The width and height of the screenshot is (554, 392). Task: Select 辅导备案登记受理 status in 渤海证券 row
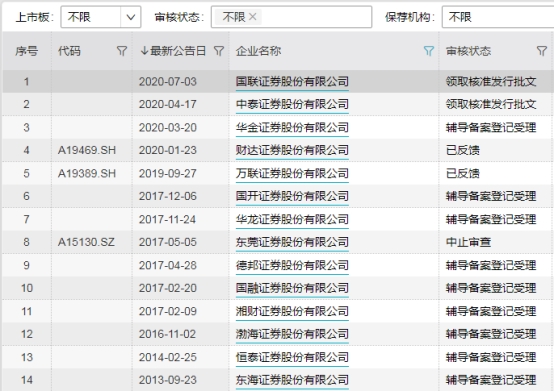tap(491, 334)
